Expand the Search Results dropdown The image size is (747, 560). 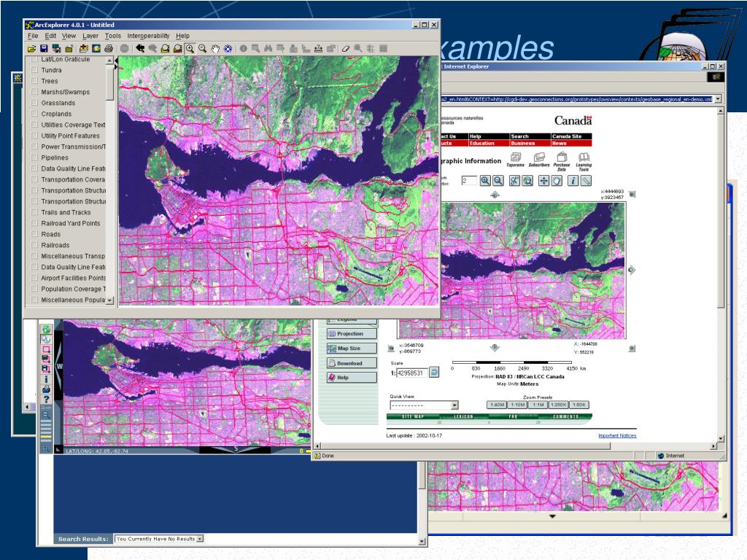coord(200,539)
